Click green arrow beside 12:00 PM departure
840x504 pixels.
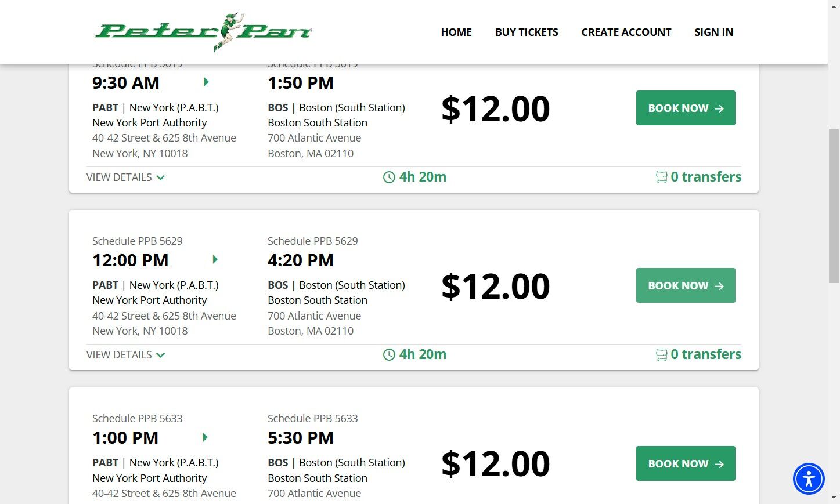point(215,260)
